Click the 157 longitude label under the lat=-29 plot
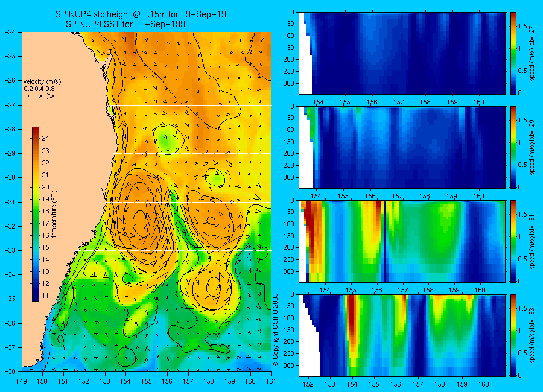The image size is (543, 392). coord(398,196)
